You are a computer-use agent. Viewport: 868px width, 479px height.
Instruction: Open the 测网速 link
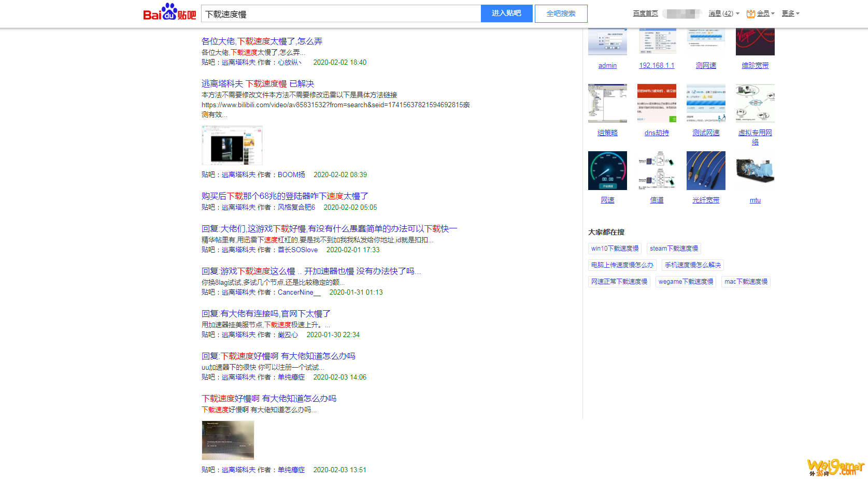pos(706,65)
